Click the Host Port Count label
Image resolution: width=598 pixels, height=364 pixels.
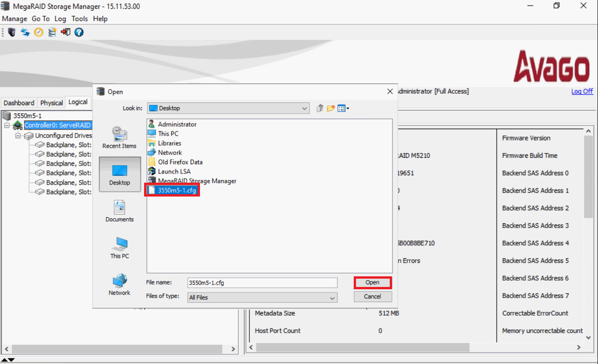pyautogui.click(x=278, y=331)
